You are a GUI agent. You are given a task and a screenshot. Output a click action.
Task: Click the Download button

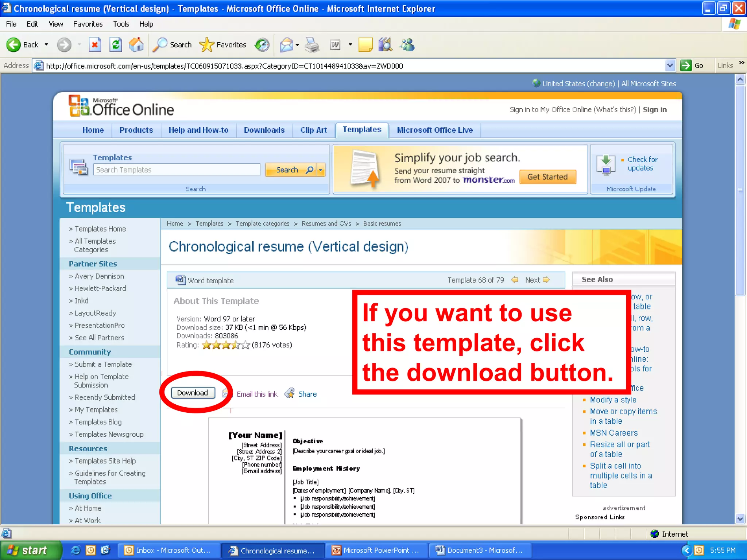193,393
